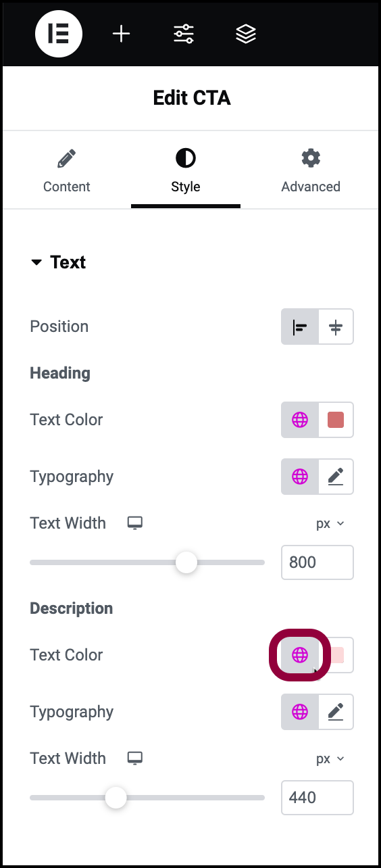Viewport: 381px width, 868px height.
Task: Click Heading Typography global globe icon
Action: click(300, 477)
